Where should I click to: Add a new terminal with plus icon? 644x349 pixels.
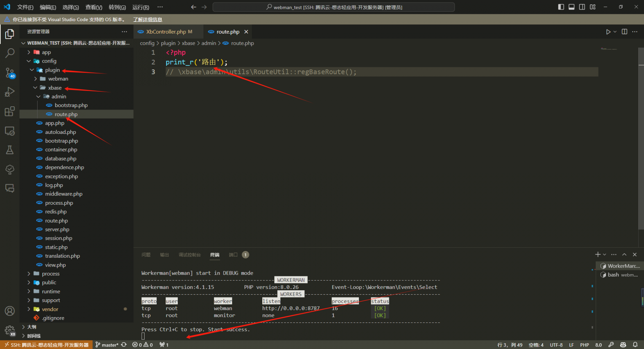coord(597,255)
